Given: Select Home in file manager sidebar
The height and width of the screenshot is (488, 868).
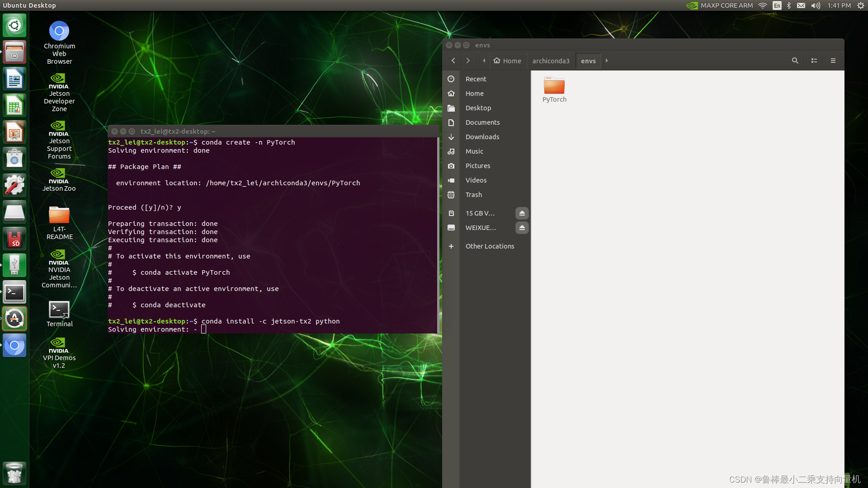Looking at the screenshot, I should pyautogui.click(x=475, y=94).
